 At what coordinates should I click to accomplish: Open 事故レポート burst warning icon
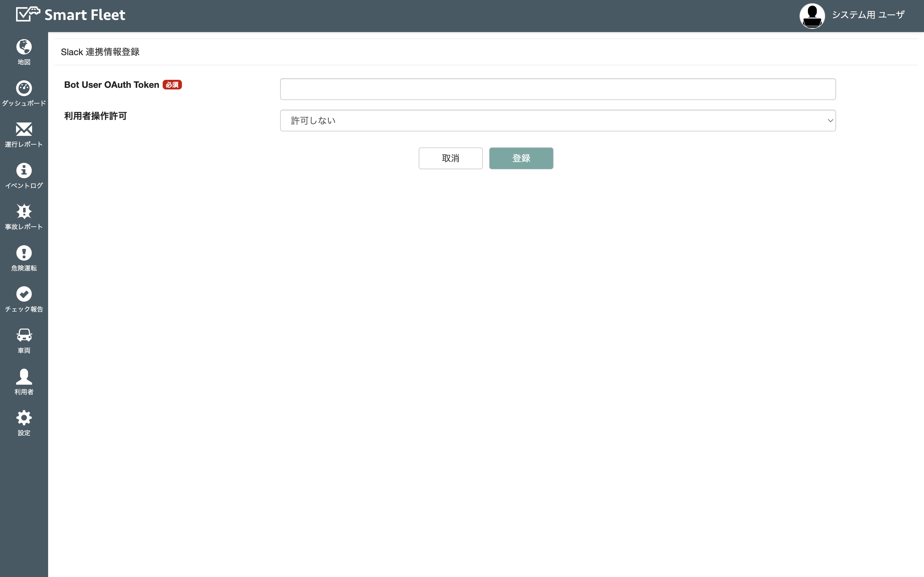[24, 212]
